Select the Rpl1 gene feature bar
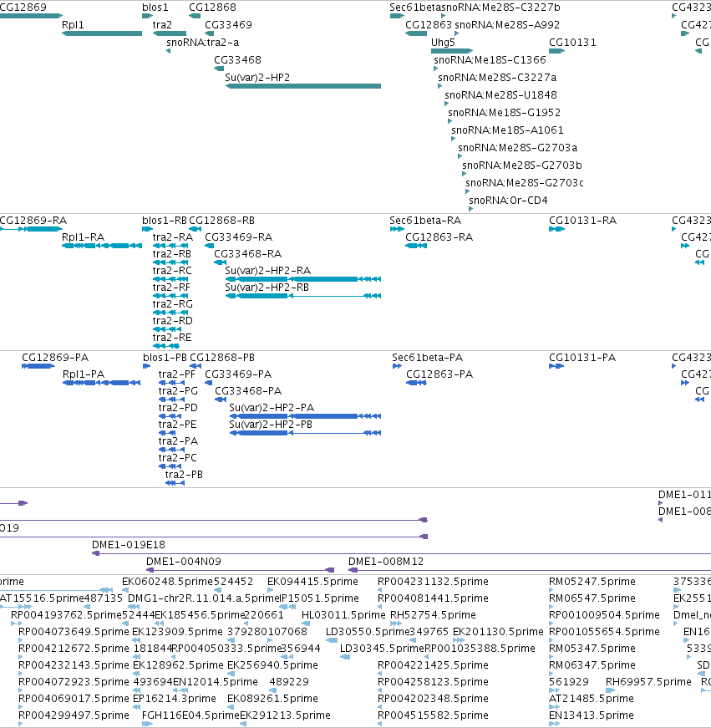Image resolution: width=711 pixels, height=728 pixels. (102, 33)
